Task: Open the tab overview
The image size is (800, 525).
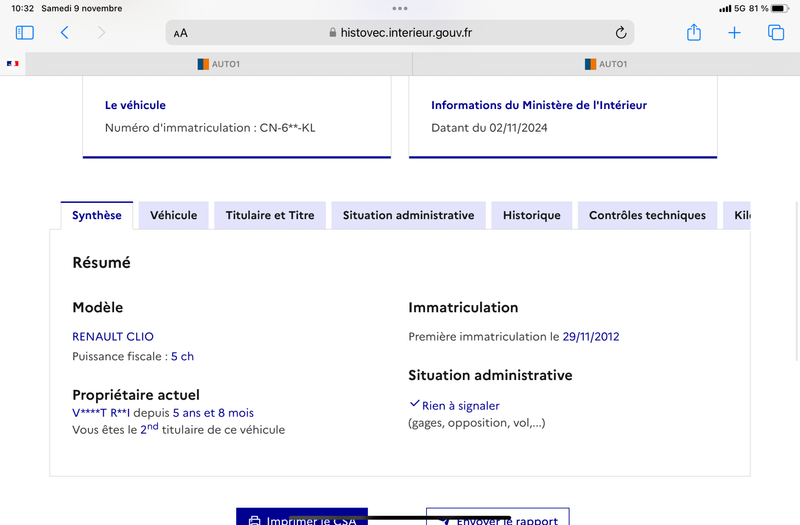Action: tap(776, 33)
